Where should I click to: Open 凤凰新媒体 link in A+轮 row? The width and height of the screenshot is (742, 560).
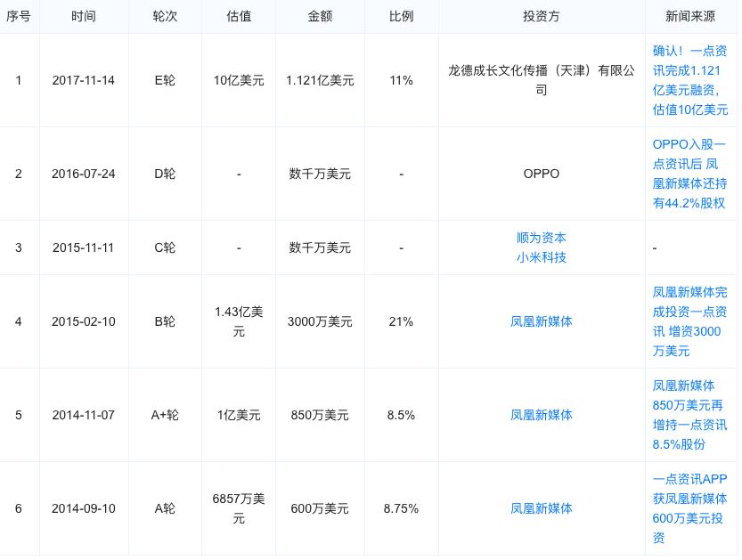coord(541,415)
